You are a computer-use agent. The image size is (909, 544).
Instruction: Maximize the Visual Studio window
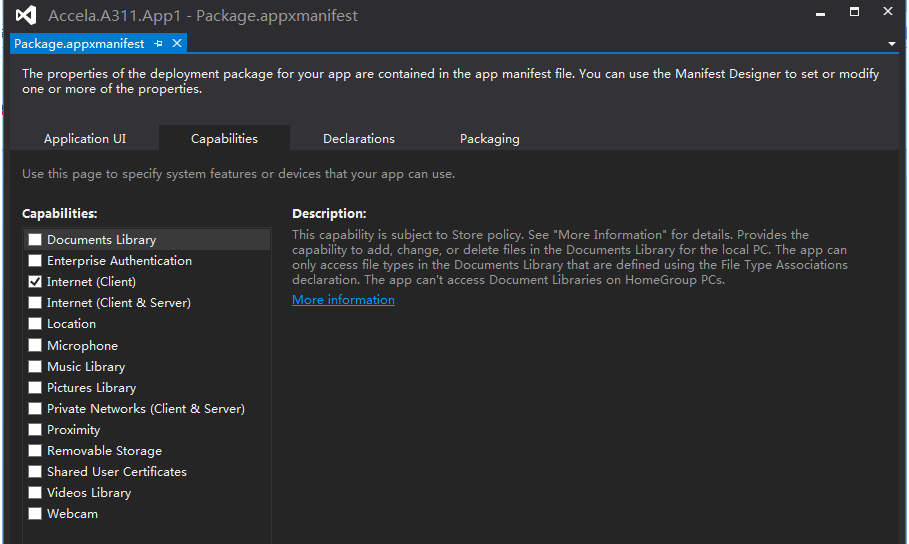point(854,12)
